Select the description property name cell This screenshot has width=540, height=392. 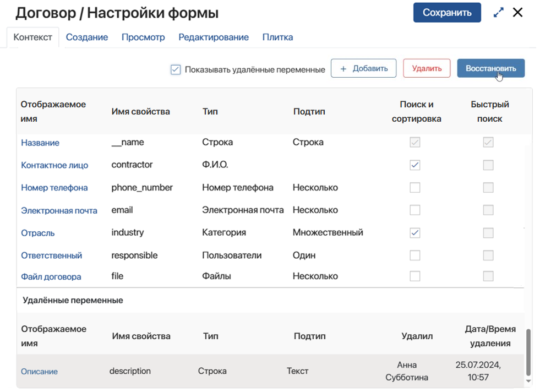tap(130, 371)
